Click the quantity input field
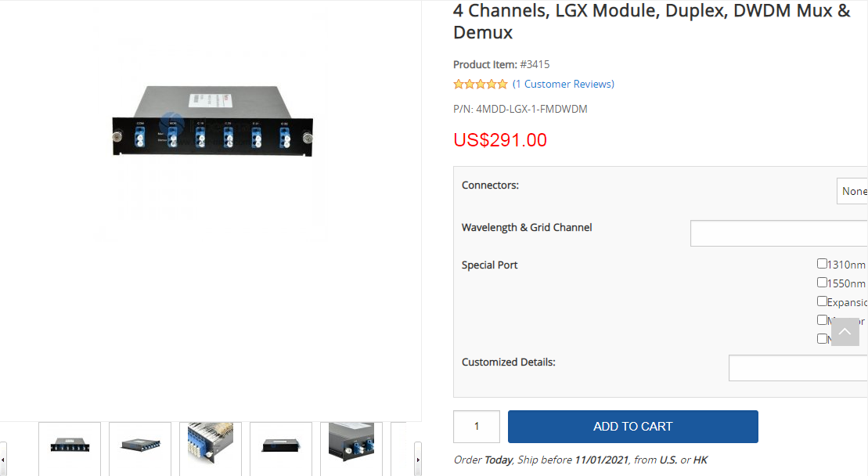Viewport: 868px width, 476px height. coord(476,427)
